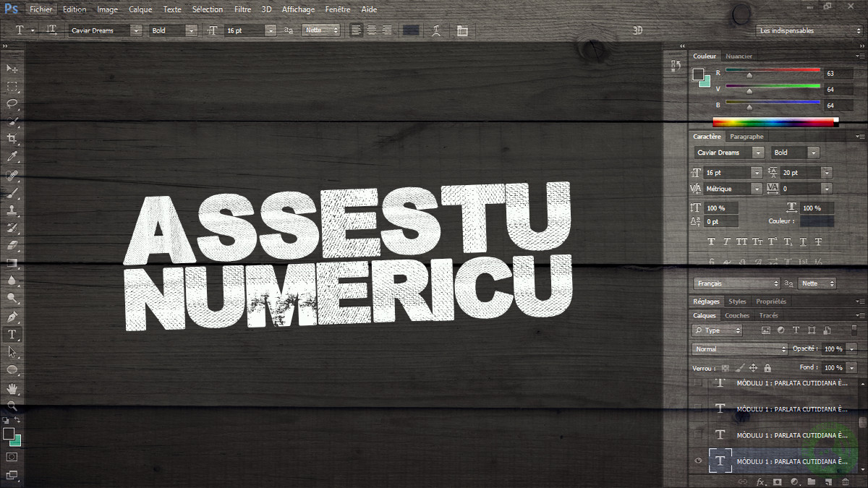Screen dimensions: 868x488
Task: Click the lock all padlock icon
Action: [767, 368]
